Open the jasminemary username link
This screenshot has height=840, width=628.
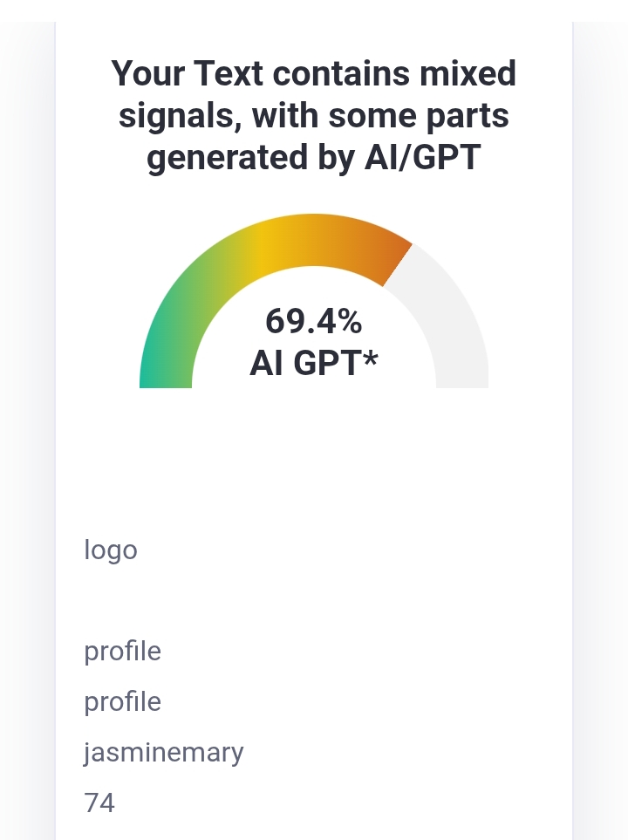coord(163,753)
